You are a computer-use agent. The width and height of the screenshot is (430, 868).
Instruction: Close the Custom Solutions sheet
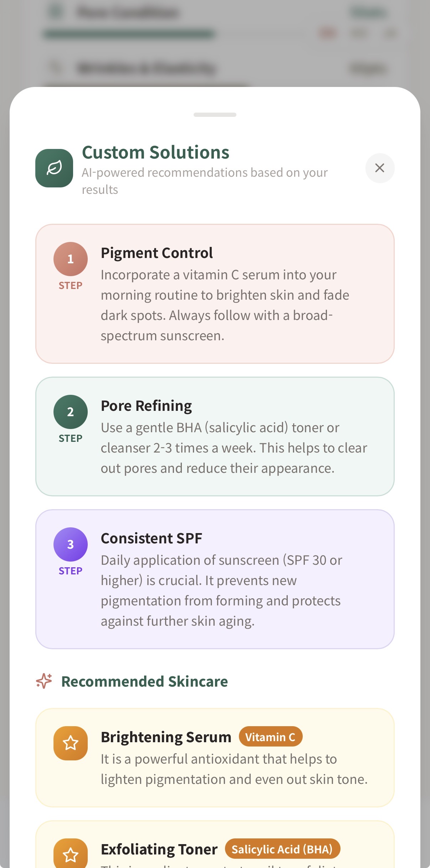380,168
